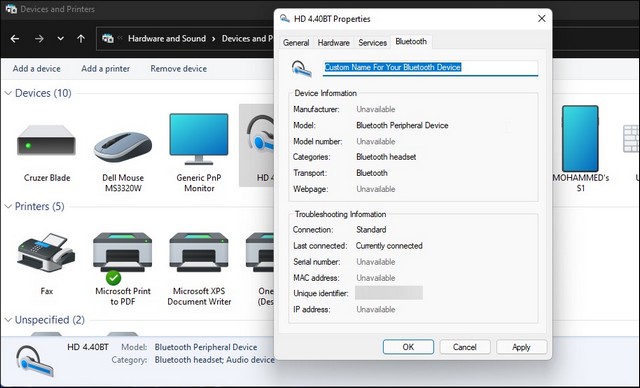Go back with the back arrow
The height and width of the screenshot is (388, 640).
[x=15, y=39]
